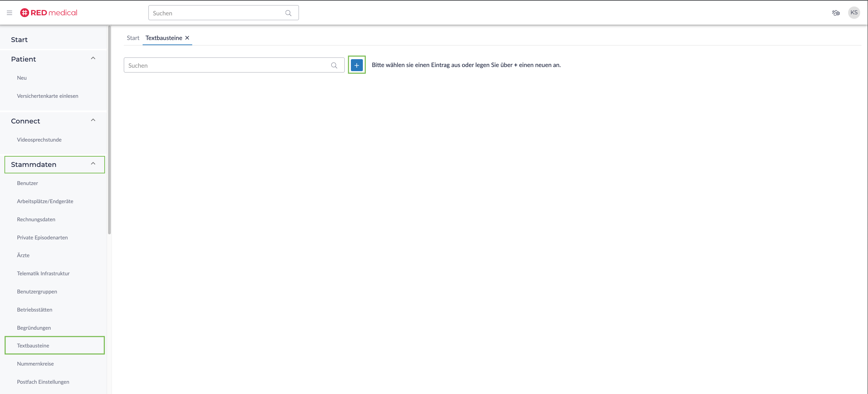Click the Textbausteine search magnifier icon
The height and width of the screenshot is (394, 868).
point(334,65)
